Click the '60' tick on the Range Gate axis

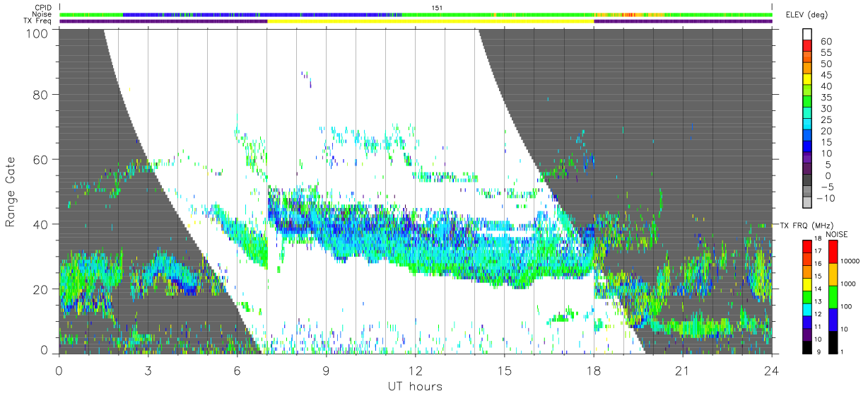click(41, 159)
